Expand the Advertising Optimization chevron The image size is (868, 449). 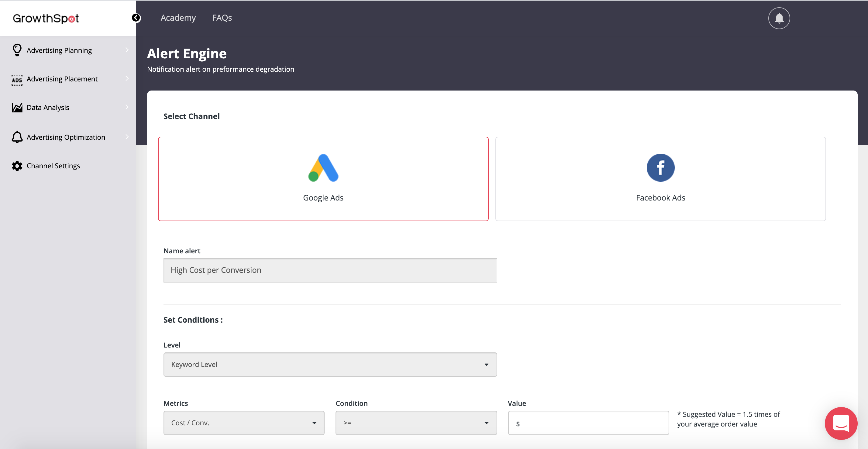127,137
